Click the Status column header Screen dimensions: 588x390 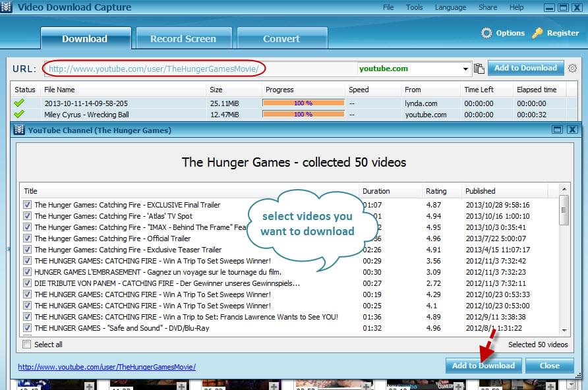coord(25,90)
